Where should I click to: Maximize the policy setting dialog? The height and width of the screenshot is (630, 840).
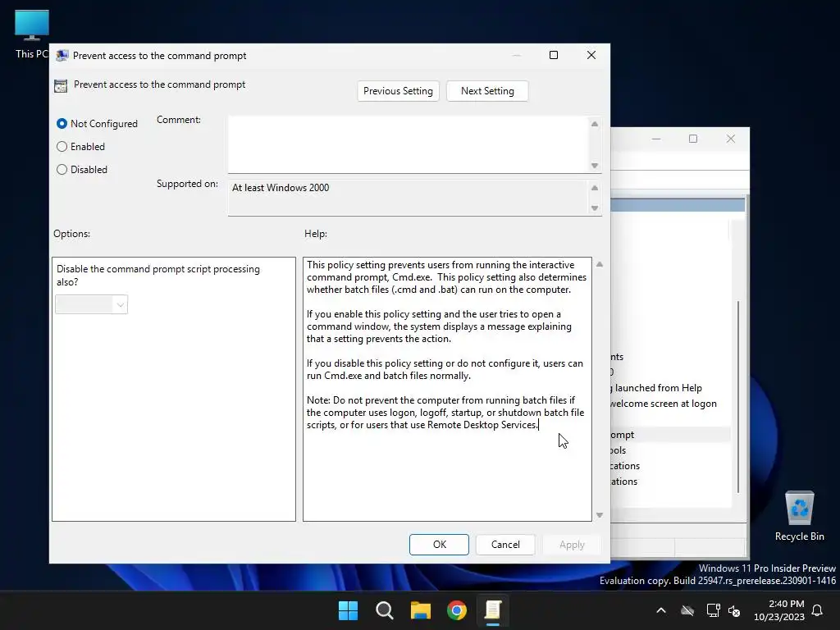click(x=554, y=55)
